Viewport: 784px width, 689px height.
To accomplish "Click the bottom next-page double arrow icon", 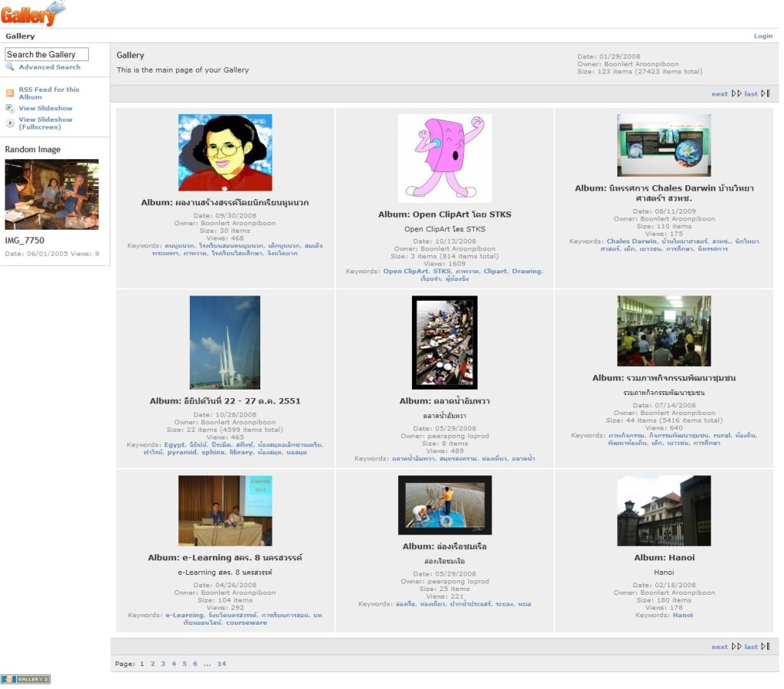I will (736, 647).
